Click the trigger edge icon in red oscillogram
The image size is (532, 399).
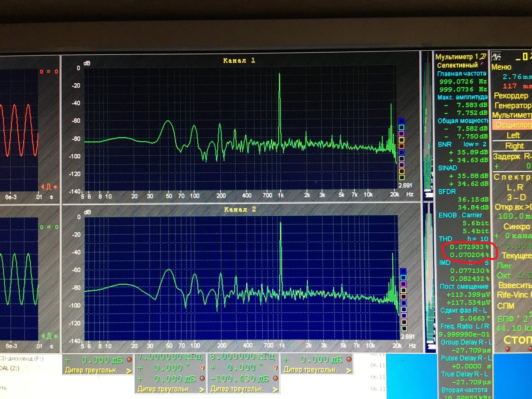click(49, 187)
